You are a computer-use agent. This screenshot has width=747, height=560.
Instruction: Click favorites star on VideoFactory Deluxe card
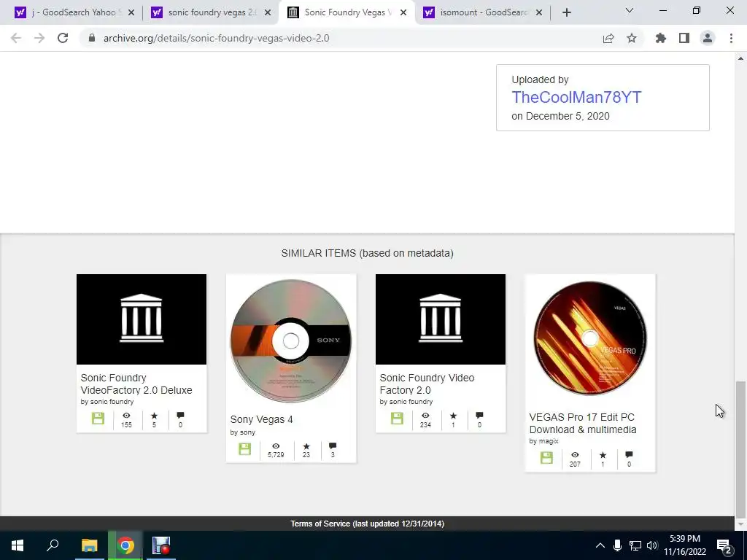click(154, 416)
